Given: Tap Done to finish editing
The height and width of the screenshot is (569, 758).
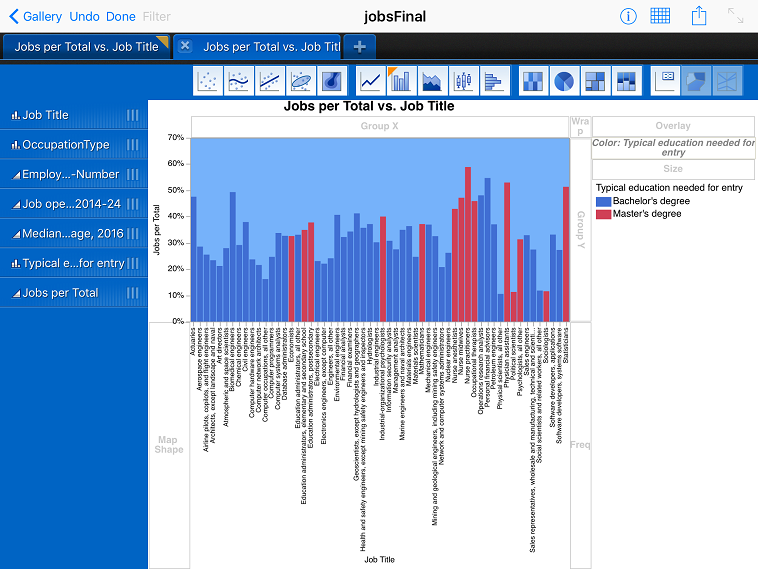Looking at the screenshot, I should click(x=120, y=16).
